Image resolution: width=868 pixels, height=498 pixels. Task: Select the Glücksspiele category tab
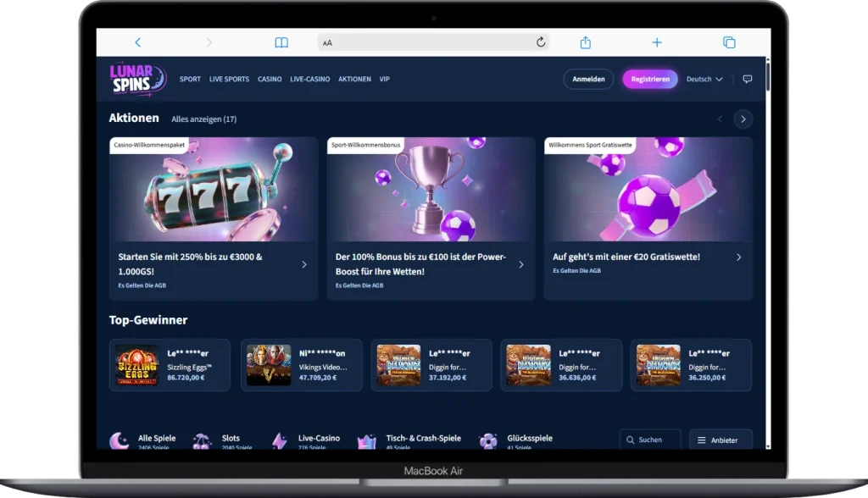click(516, 441)
